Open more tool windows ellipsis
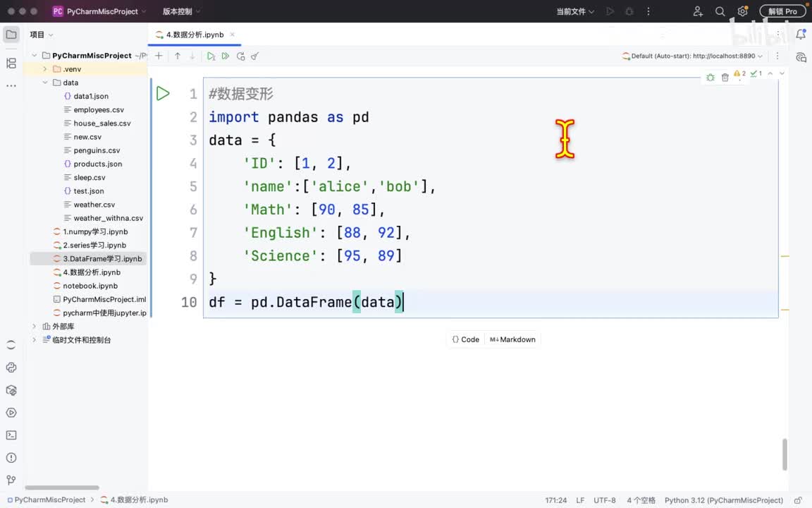Image resolution: width=812 pixels, height=508 pixels. 11,85
